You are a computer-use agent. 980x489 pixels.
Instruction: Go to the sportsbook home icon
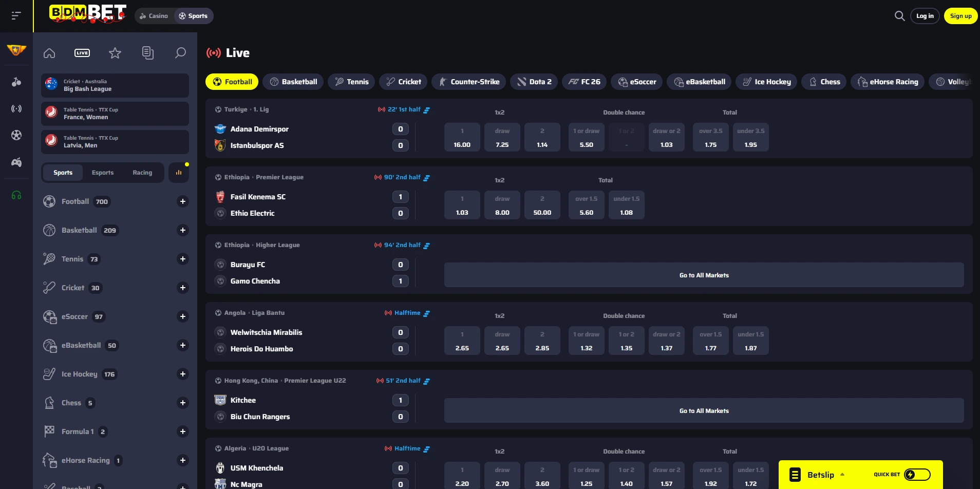tap(49, 53)
